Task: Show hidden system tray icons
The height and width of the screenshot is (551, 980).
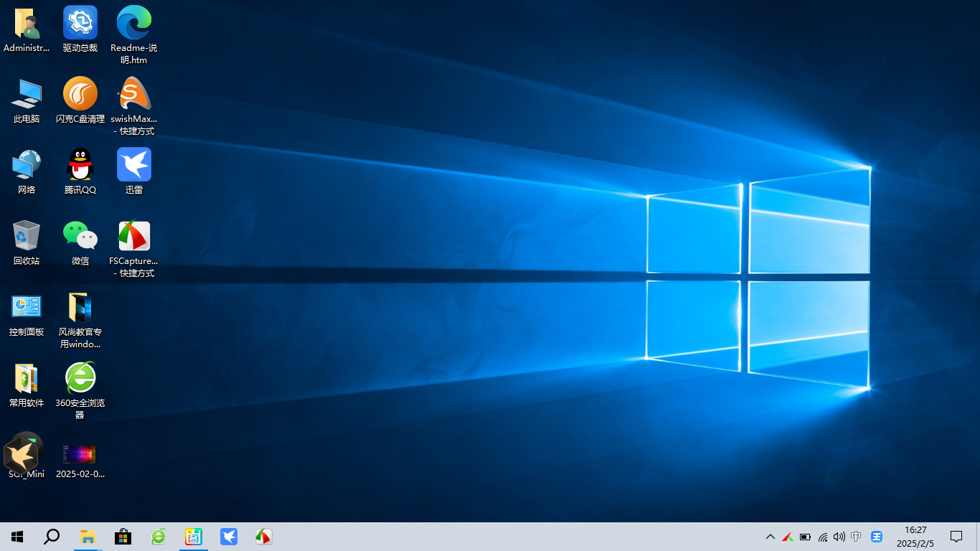Action: [771, 537]
